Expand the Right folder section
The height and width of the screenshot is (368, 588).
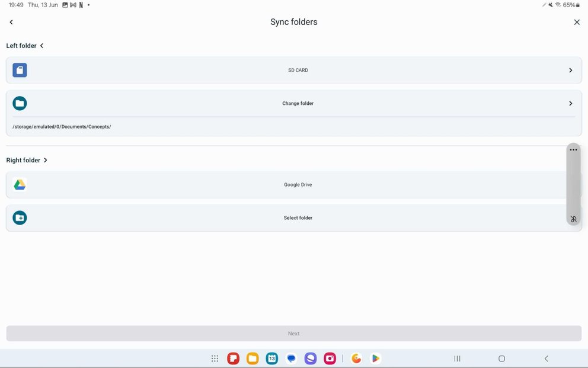pyautogui.click(x=45, y=160)
